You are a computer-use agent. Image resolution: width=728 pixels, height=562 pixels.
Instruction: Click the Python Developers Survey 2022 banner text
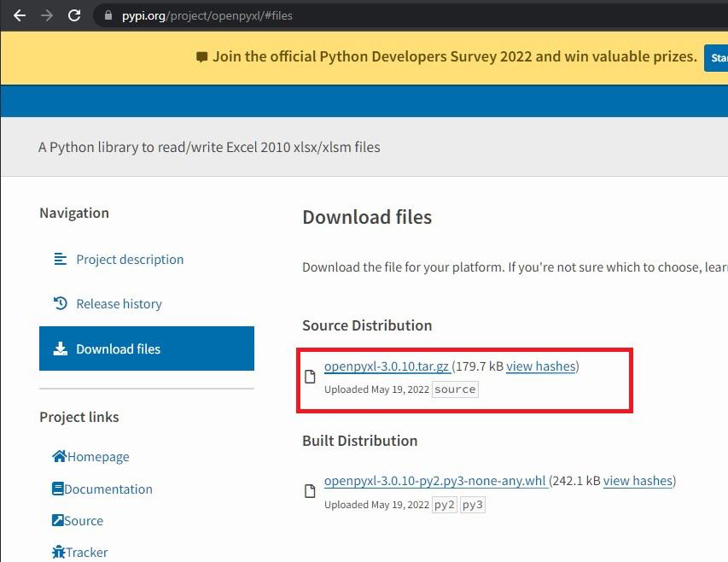[x=455, y=56]
